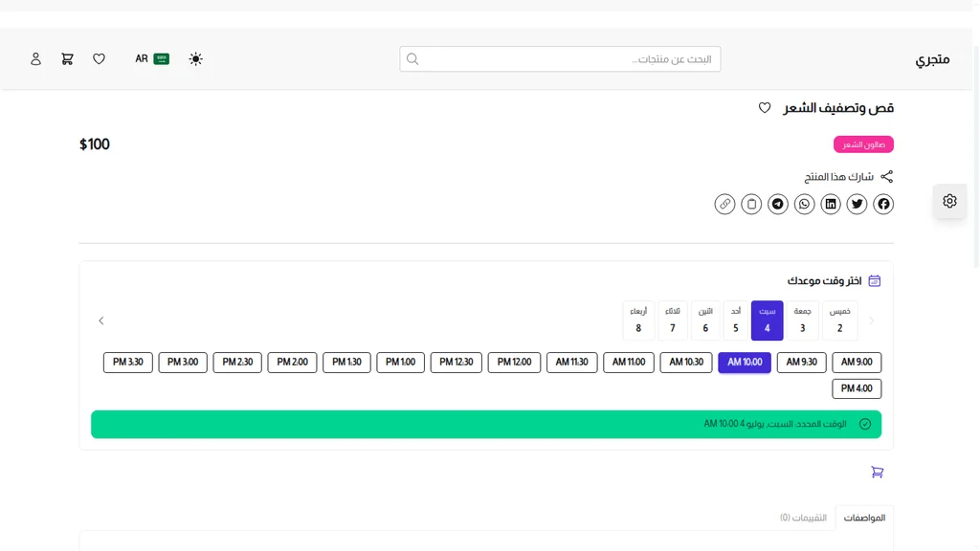
Task: Share product via WhatsApp icon
Action: (804, 204)
